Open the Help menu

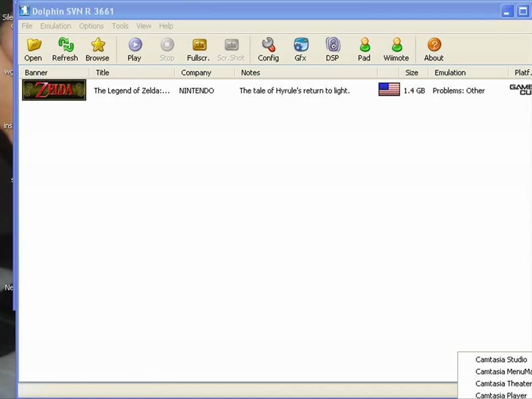click(166, 26)
